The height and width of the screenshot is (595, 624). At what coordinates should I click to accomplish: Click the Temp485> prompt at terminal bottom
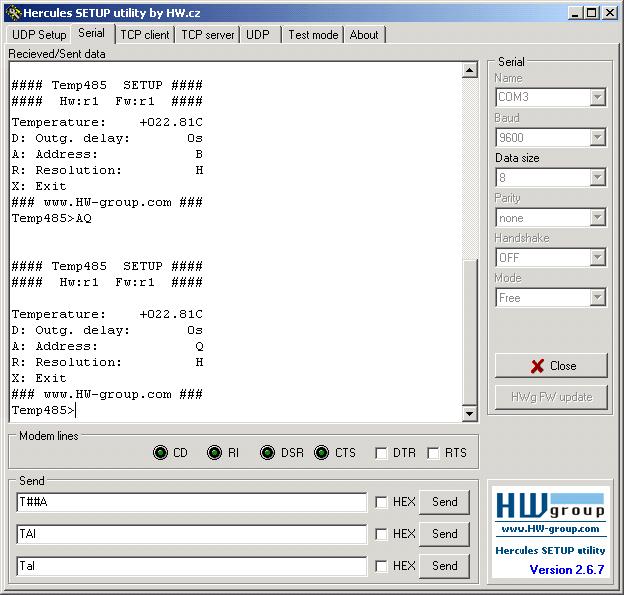pos(43,410)
